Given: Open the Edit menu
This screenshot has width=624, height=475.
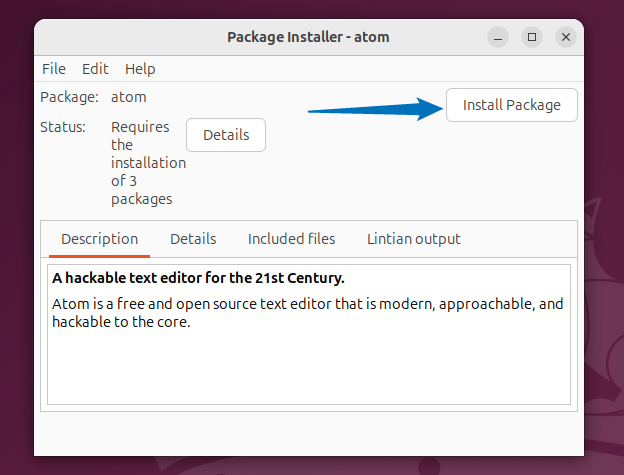Looking at the screenshot, I should click(95, 69).
